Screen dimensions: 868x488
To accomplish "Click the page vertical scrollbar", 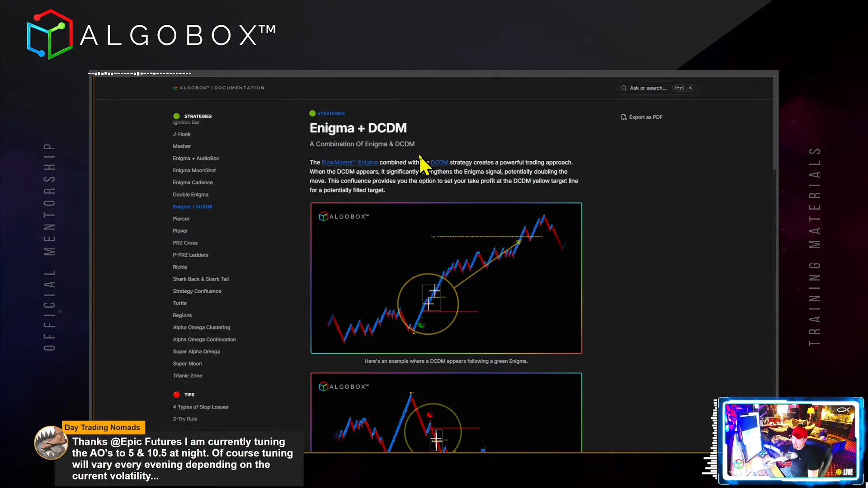I will click(774, 123).
